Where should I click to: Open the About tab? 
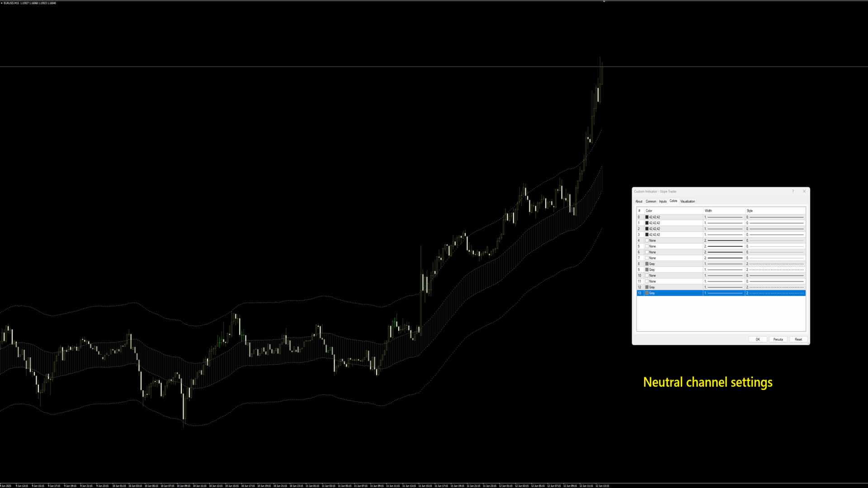[x=639, y=202]
